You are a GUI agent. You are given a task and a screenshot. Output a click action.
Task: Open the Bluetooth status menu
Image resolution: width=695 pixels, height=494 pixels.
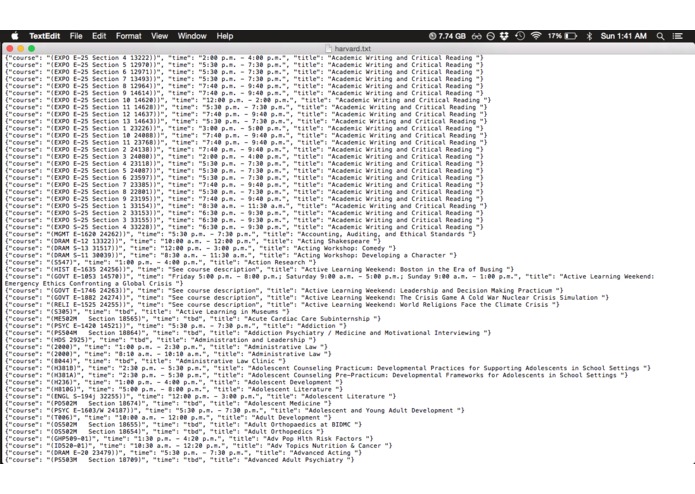(x=589, y=36)
